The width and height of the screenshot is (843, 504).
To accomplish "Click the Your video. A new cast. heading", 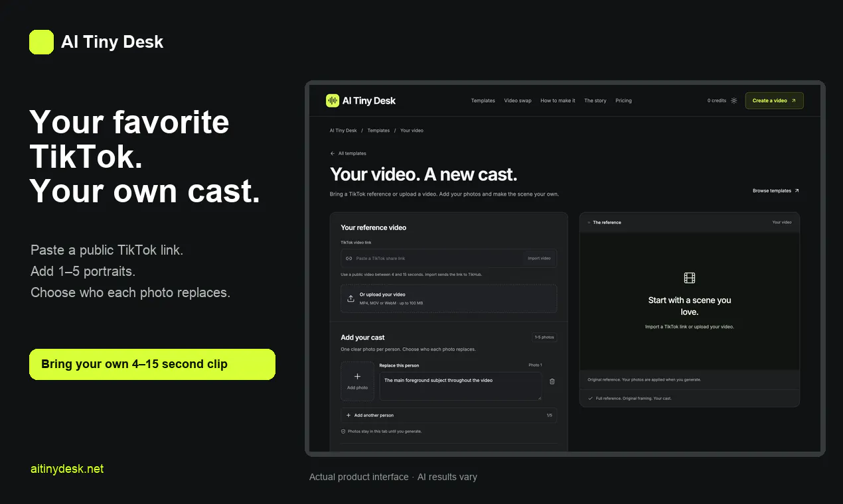I will click(423, 174).
